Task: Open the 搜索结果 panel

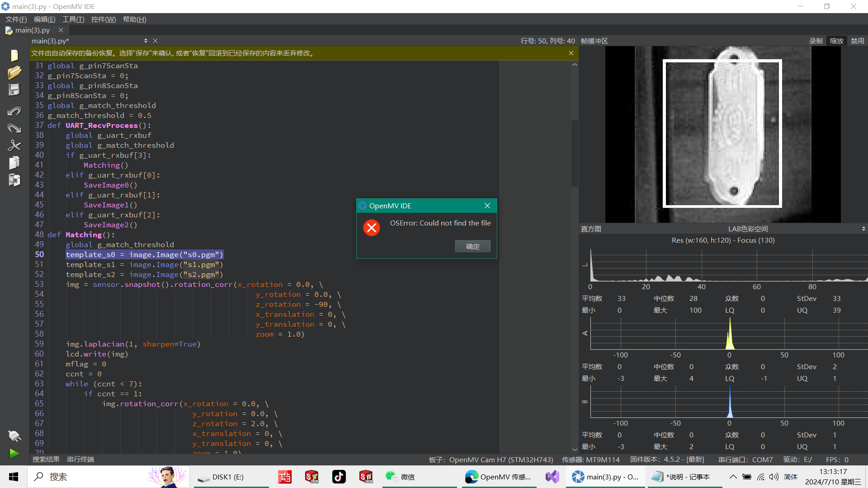Action: pos(46,459)
